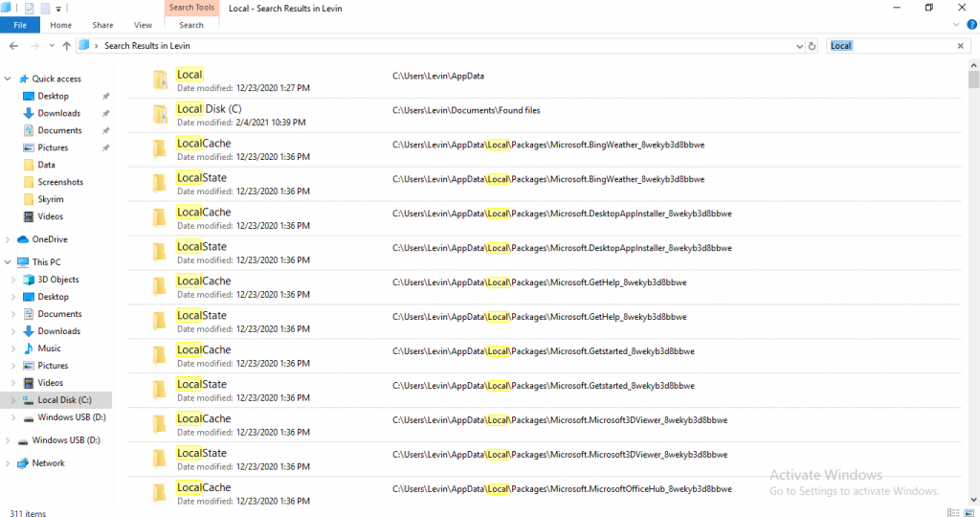Screen dimensions: 980x517
Task: Click folder icon of Local Disk (C) result
Action: point(160,114)
